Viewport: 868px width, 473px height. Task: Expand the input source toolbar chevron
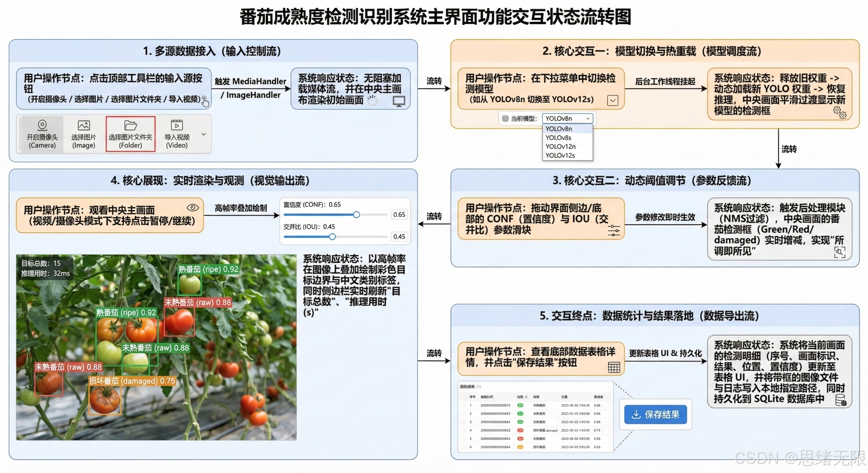tap(203, 134)
